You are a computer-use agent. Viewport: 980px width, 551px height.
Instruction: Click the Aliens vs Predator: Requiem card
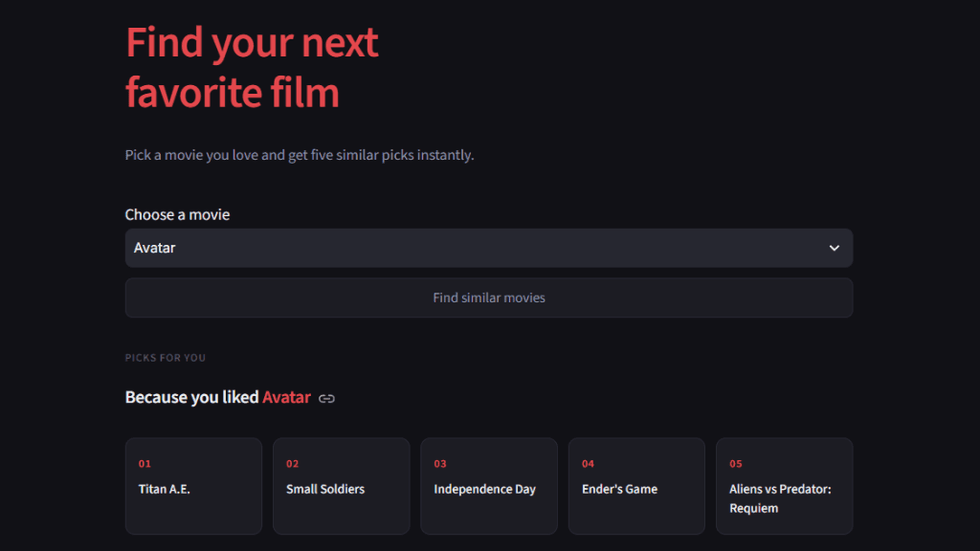pos(785,486)
